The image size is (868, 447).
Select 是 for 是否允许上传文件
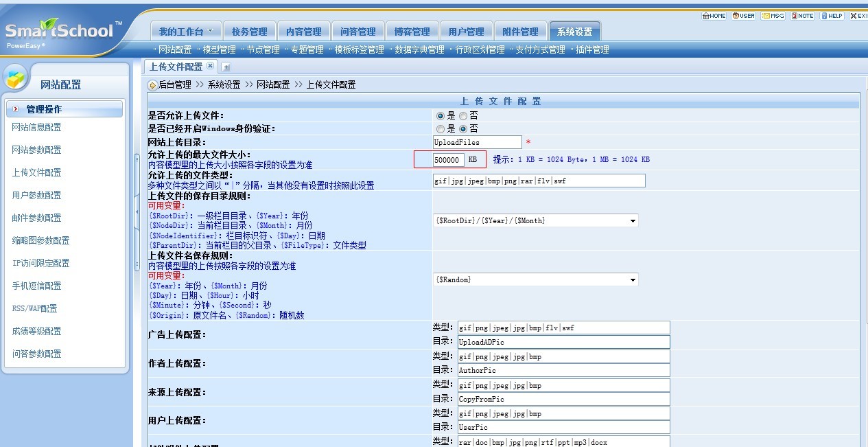pos(441,116)
